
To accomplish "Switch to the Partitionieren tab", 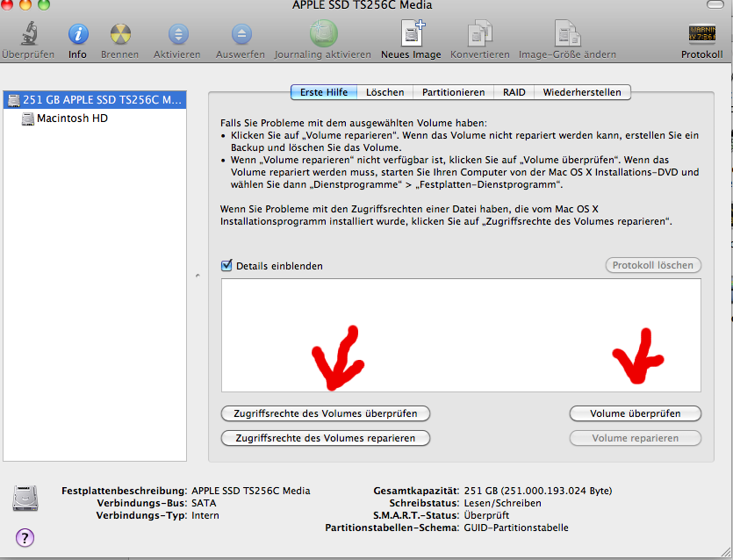I will pyautogui.click(x=453, y=92).
